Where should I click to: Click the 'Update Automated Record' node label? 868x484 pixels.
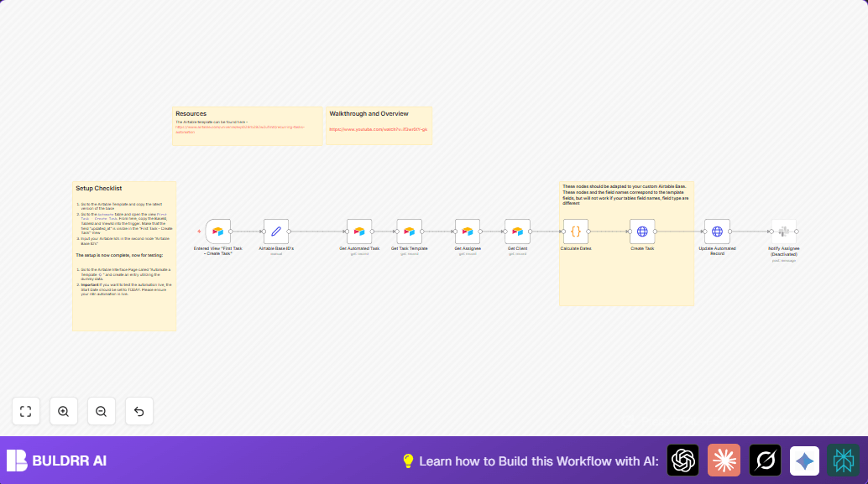tap(717, 251)
